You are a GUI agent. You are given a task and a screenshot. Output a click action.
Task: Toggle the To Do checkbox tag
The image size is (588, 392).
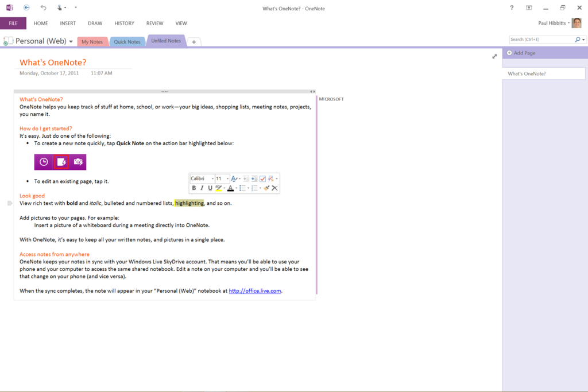262,178
